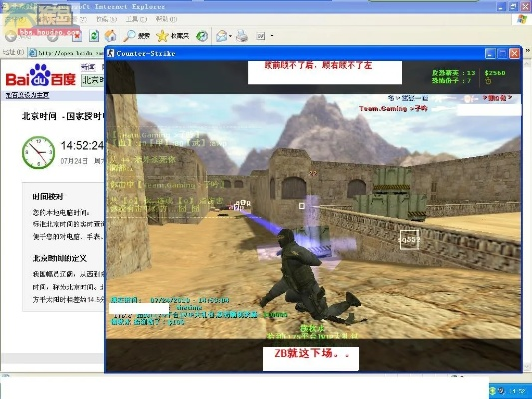Click the Baidu search input box
Screen dimensions: 532x399
(93, 80)
